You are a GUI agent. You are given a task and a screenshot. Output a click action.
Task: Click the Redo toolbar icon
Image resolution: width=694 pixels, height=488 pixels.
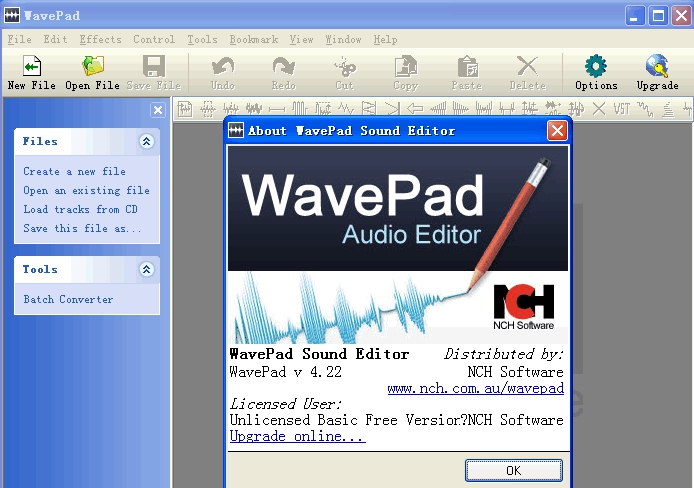pos(284,66)
